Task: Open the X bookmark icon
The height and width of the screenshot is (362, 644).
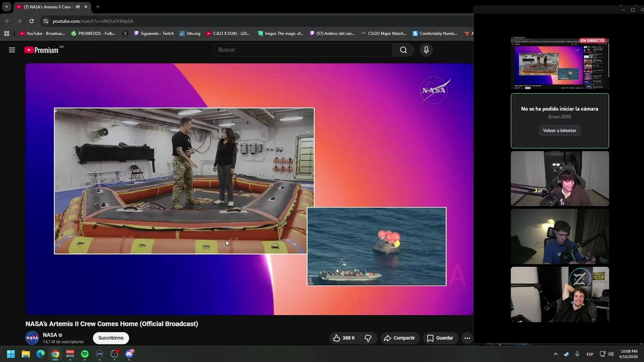Action: tap(125, 33)
